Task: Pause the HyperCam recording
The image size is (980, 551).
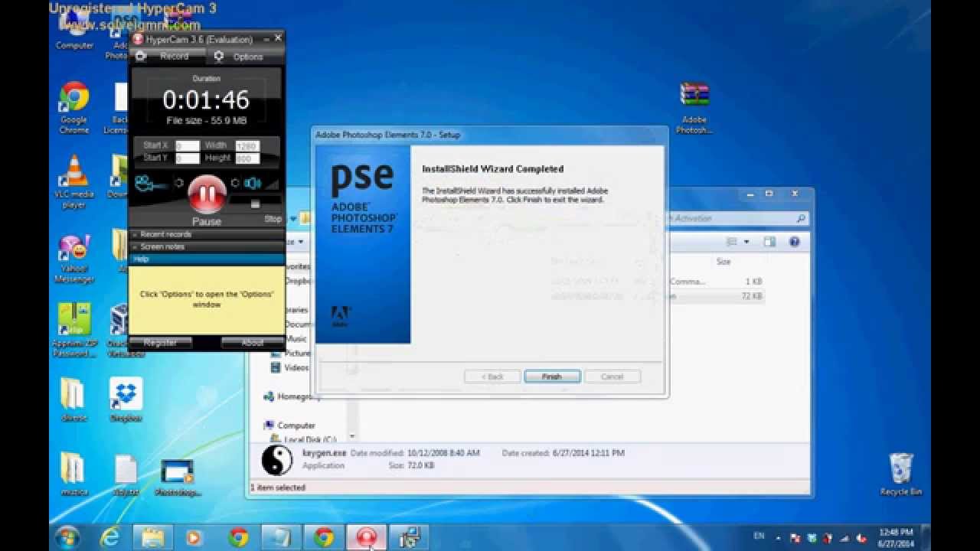Action: tap(207, 194)
